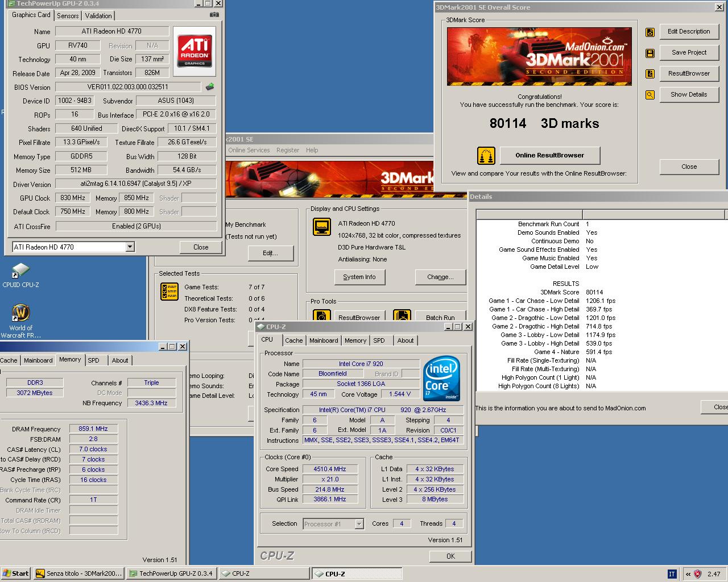The height and width of the screenshot is (582, 728).
Task: Click the Show Details magnifier icon
Action: coord(650,95)
